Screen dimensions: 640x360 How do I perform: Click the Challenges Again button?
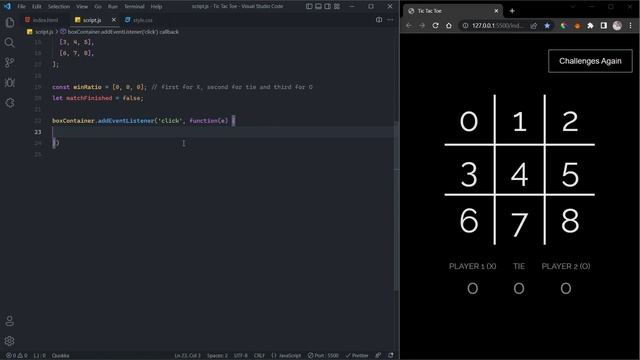(590, 61)
